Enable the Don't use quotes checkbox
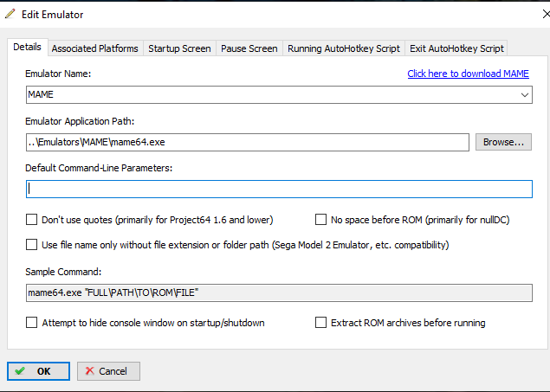 point(33,220)
